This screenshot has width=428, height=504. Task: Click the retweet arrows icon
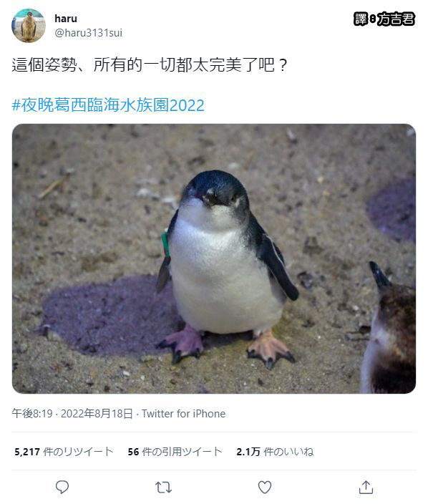point(164,488)
